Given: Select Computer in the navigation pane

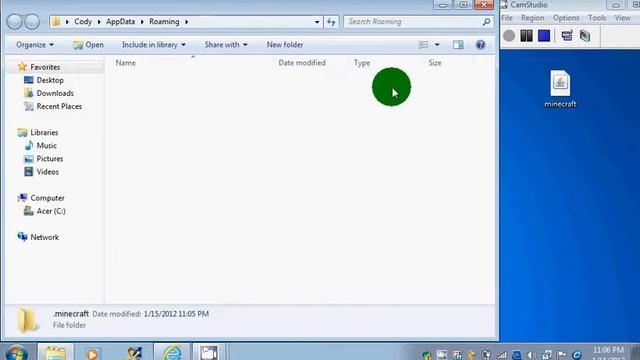Looking at the screenshot, I should (x=47, y=198).
